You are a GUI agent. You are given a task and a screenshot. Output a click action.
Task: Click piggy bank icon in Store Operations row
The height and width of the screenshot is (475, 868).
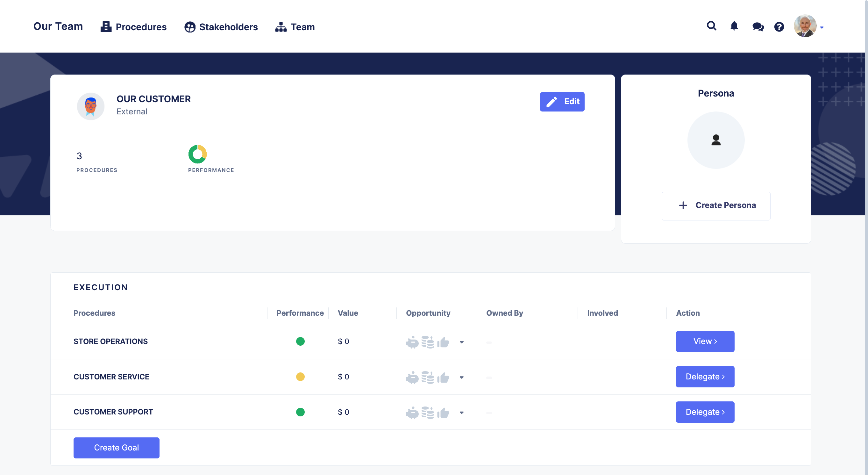pos(412,342)
